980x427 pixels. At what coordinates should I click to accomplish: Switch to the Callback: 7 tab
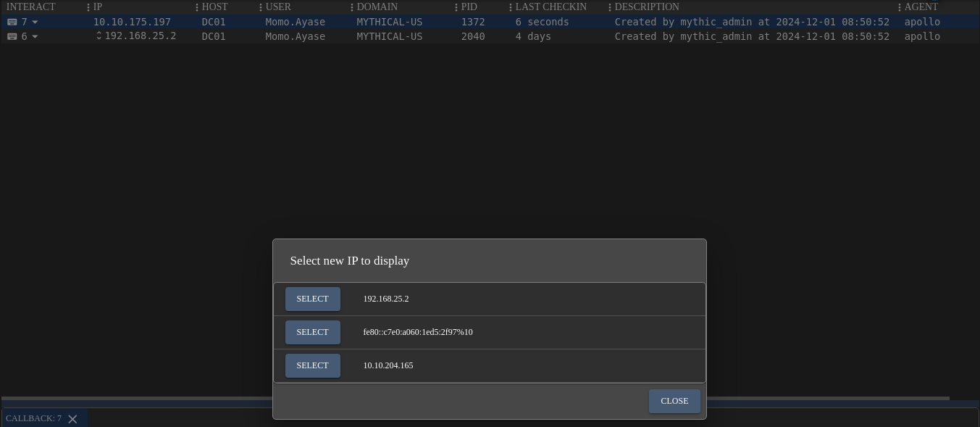pos(33,418)
